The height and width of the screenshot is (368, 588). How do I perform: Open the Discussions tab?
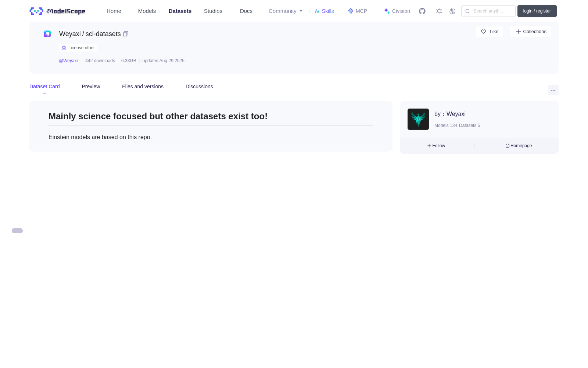(199, 86)
